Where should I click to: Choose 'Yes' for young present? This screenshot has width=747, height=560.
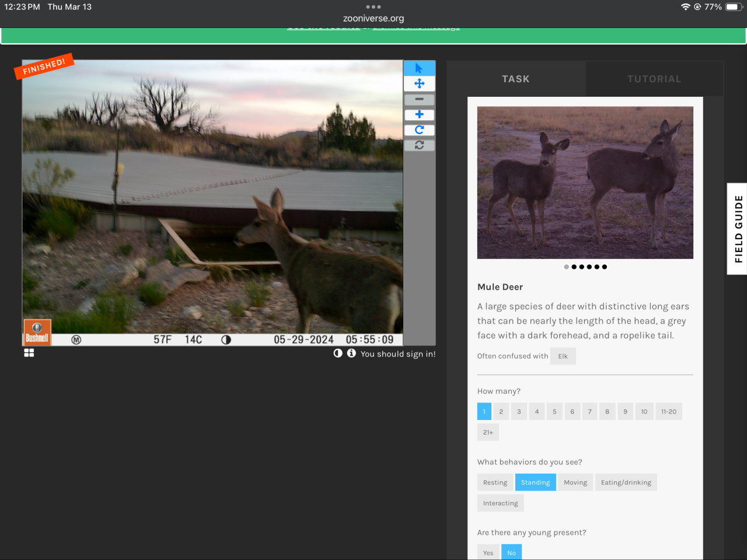488,552
